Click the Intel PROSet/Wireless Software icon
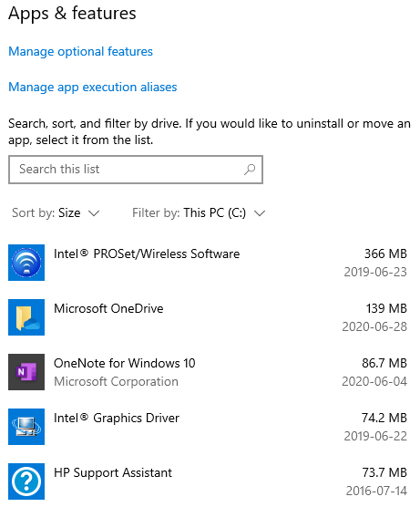420x507 pixels. pyautogui.click(x=26, y=263)
